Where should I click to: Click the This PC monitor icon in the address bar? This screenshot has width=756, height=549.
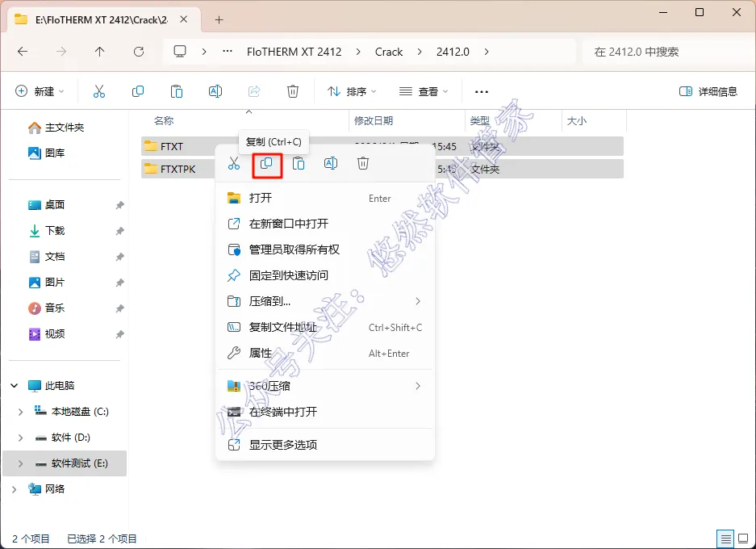tap(180, 52)
